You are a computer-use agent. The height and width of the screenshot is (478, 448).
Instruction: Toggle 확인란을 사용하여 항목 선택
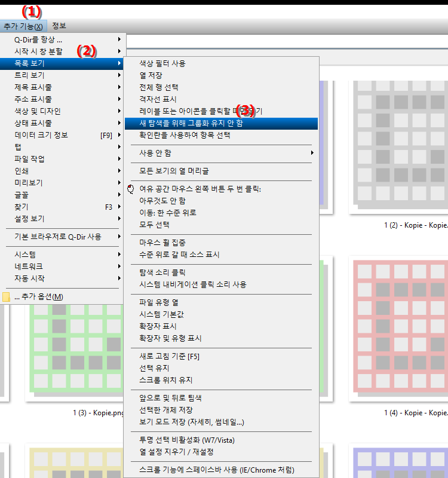(221, 135)
